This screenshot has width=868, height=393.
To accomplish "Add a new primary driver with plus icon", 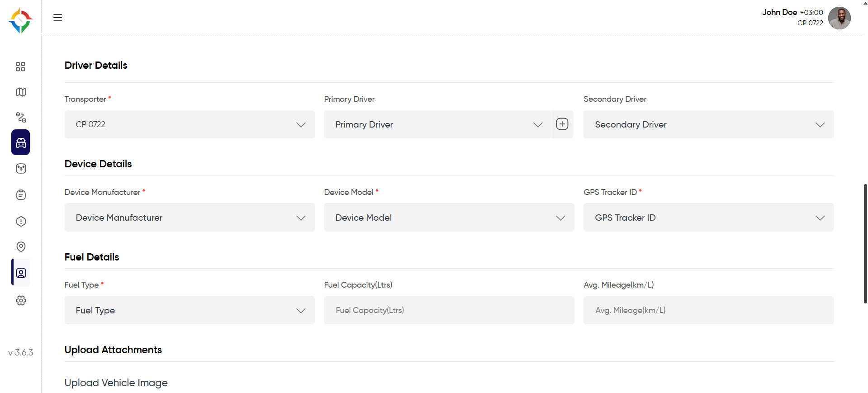I will tap(562, 124).
